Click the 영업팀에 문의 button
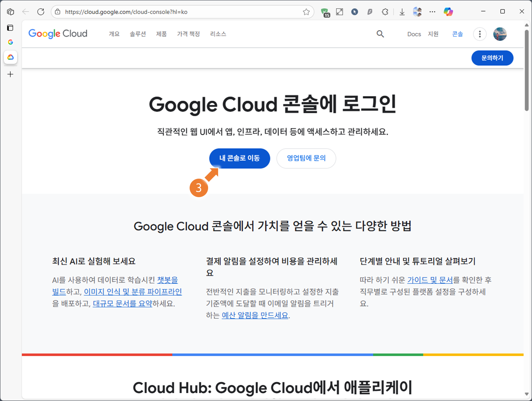Screen dimensions: 532x401 point(306,158)
